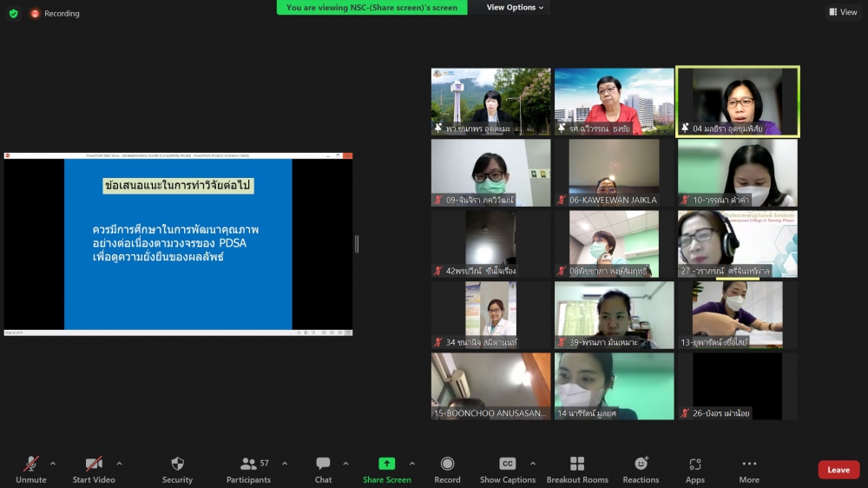Open the Apps icon
The width and height of the screenshot is (868, 488).
coord(694,465)
